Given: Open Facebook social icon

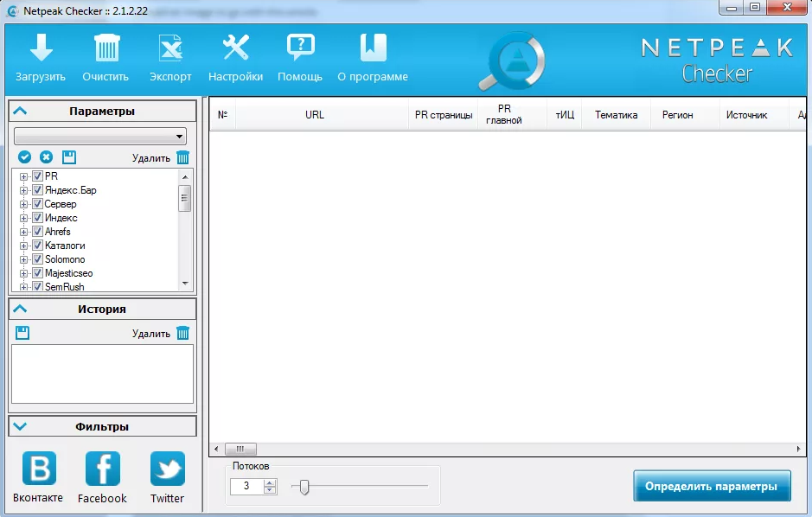Looking at the screenshot, I should (x=103, y=469).
